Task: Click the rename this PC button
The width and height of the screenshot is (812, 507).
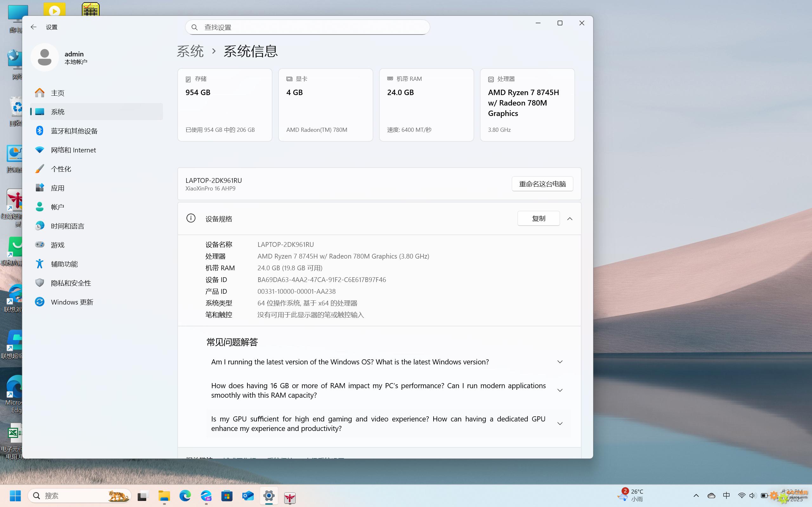Action: [x=542, y=184]
